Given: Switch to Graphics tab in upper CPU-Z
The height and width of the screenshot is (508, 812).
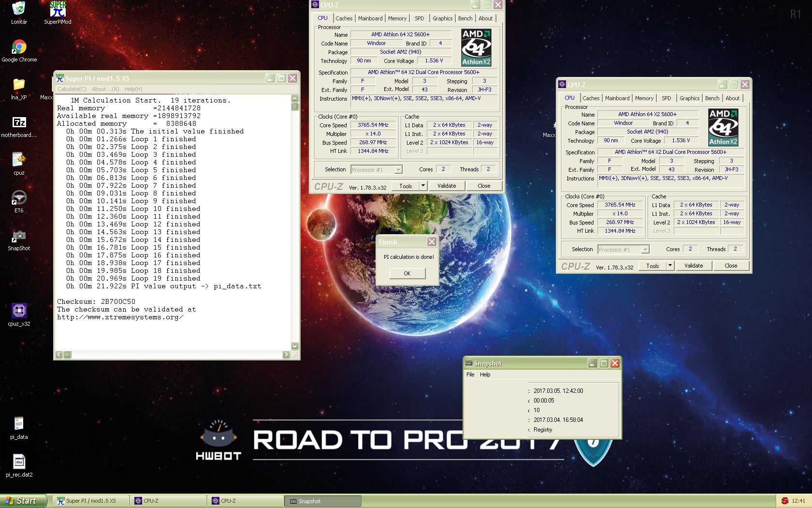Looking at the screenshot, I should coord(443,18).
